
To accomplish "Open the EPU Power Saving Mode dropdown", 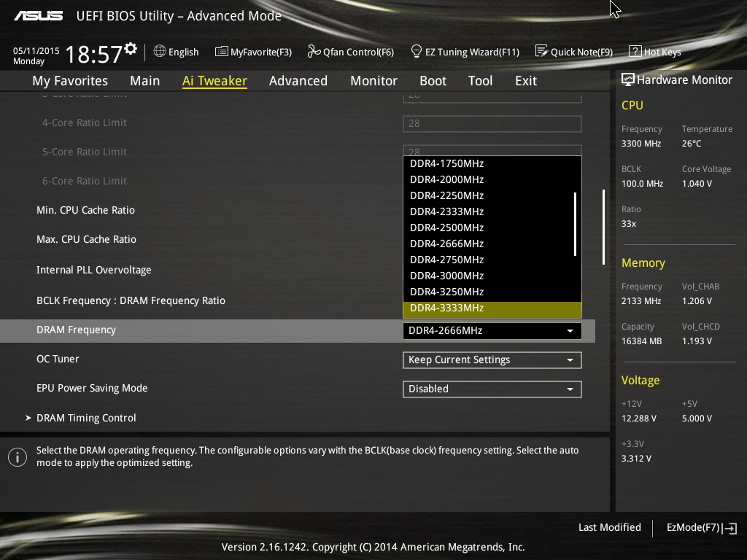I will (492, 389).
